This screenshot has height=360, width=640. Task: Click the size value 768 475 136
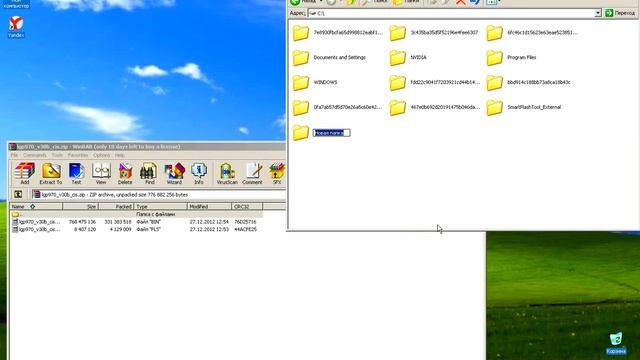pyautogui.click(x=82, y=222)
